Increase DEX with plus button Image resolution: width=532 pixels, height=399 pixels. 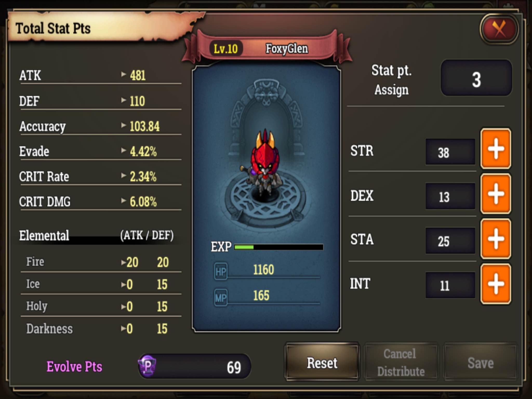pyautogui.click(x=496, y=194)
